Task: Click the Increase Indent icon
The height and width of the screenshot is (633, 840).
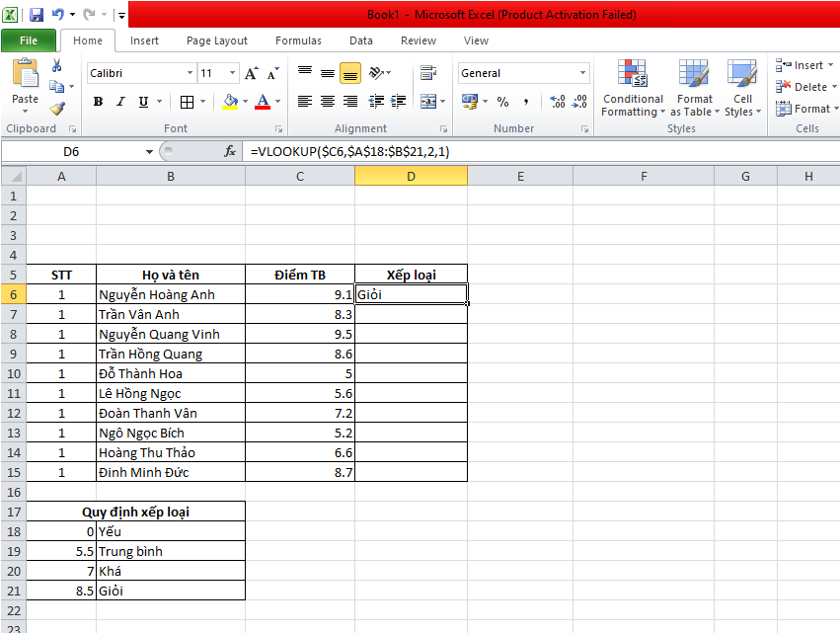Action: [398, 102]
